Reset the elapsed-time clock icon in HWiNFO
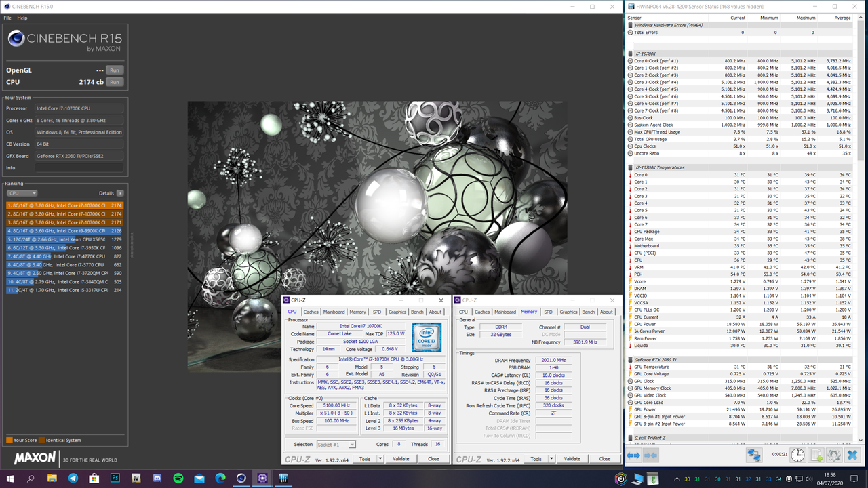868x488 pixels. 797,455
